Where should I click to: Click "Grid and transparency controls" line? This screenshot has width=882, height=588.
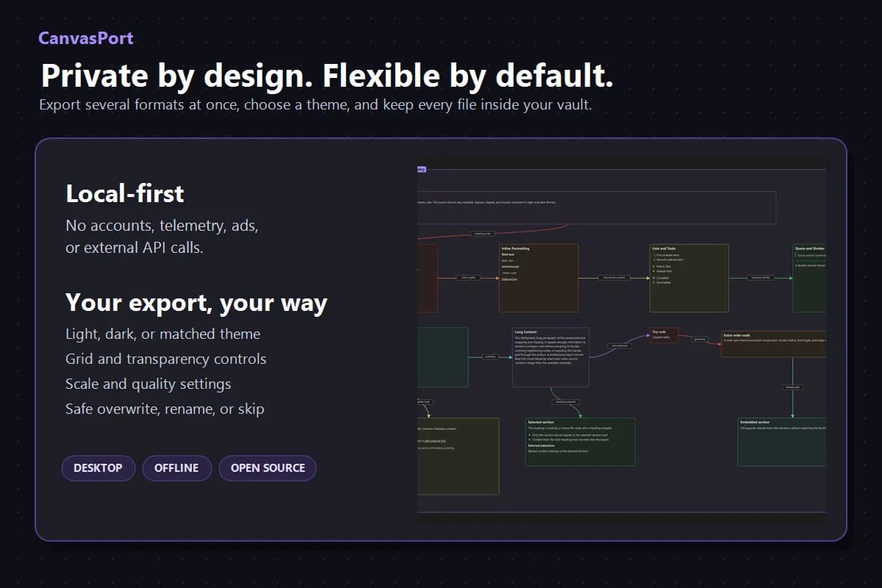[165, 359]
